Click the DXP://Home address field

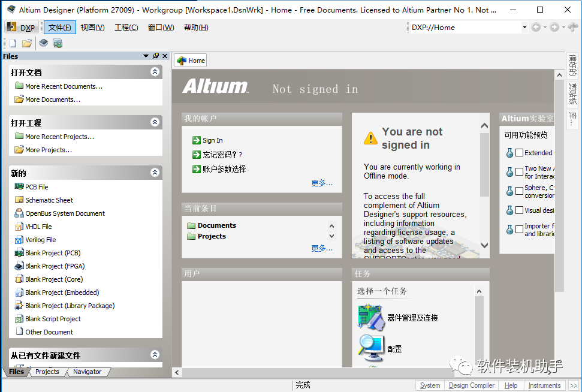pyautogui.click(x=465, y=28)
